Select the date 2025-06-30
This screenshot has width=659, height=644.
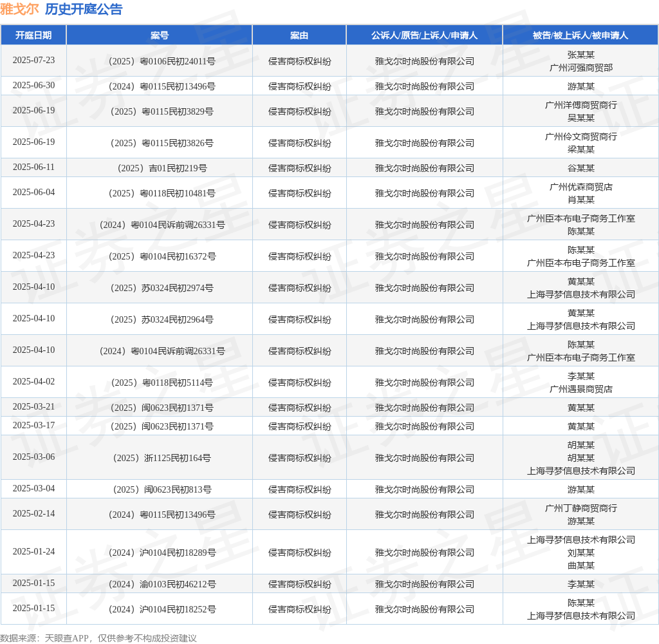pos(33,86)
